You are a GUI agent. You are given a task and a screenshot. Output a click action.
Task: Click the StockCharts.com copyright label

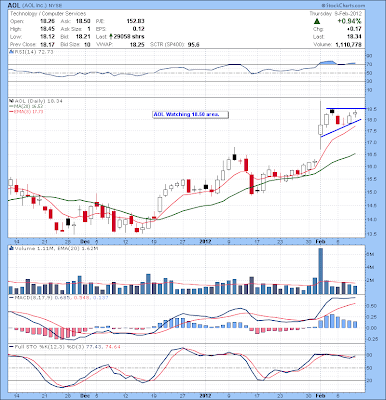343,6
